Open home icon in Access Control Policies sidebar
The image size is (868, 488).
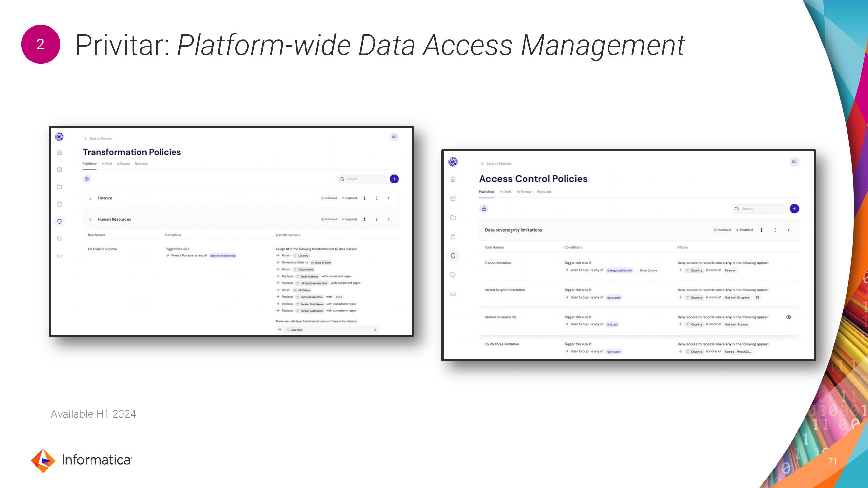(x=453, y=179)
